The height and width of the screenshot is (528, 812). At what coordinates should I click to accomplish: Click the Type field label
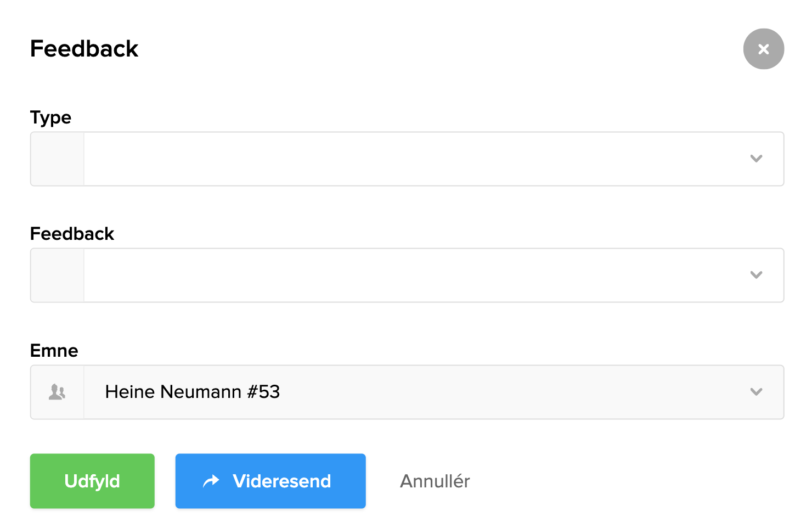(x=50, y=117)
